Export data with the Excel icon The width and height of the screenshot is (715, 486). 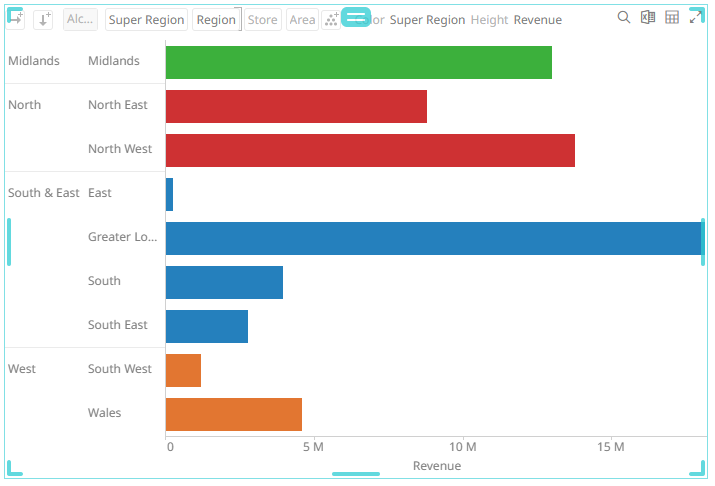pyautogui.click(x=648, y=18)
